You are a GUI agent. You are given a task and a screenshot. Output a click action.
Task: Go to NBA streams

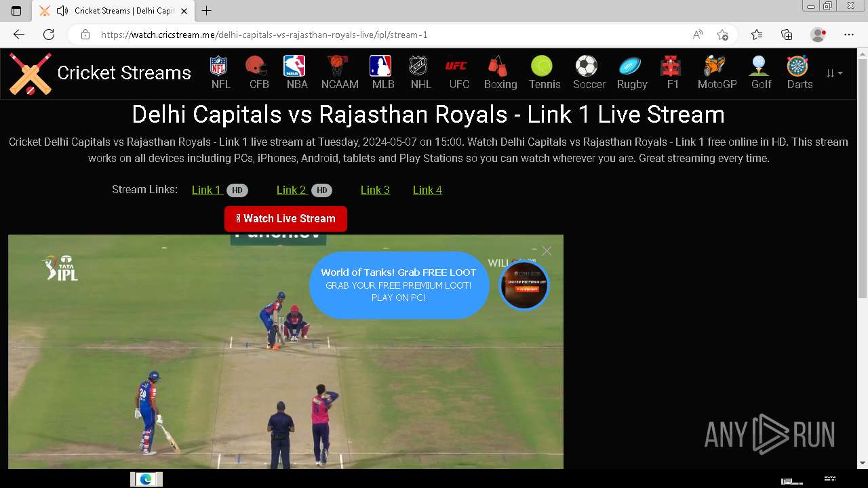click(296, 73)
